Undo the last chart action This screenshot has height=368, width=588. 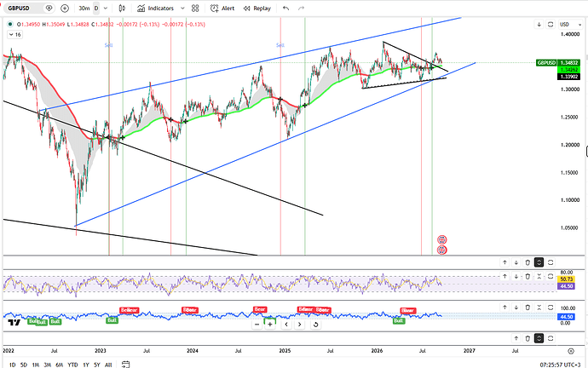pos(286,8)
